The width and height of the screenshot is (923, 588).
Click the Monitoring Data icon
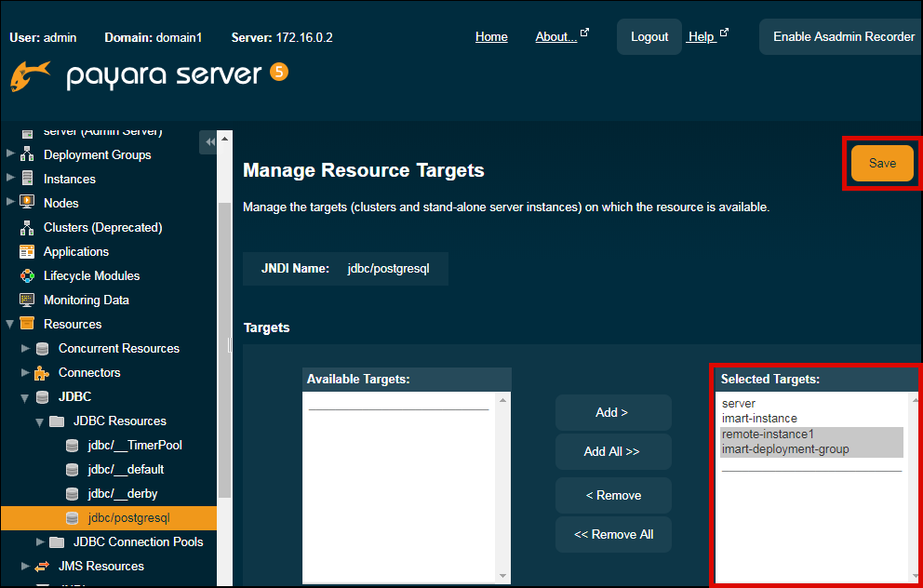coord(27,300)
